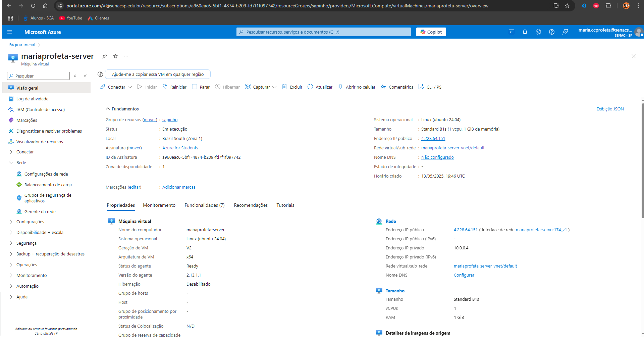The height and width of the screenshot is (337, 644).
Task: Open the feedback icon in top bar
Action: tap(565, 32)
